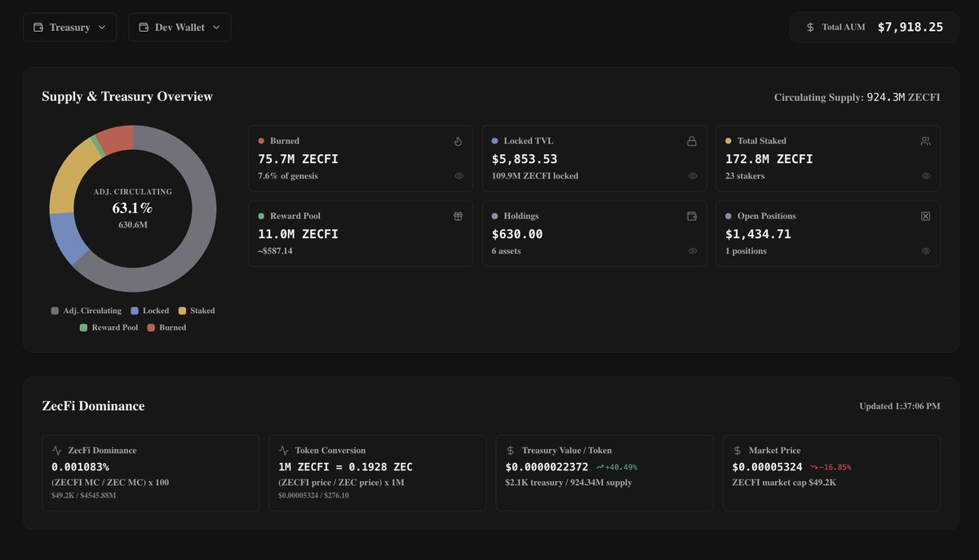Click the red trend-down icon near -16.85%
Viewport: 979px width, 560px height.
pyautogui.click(x=813, y=467)
